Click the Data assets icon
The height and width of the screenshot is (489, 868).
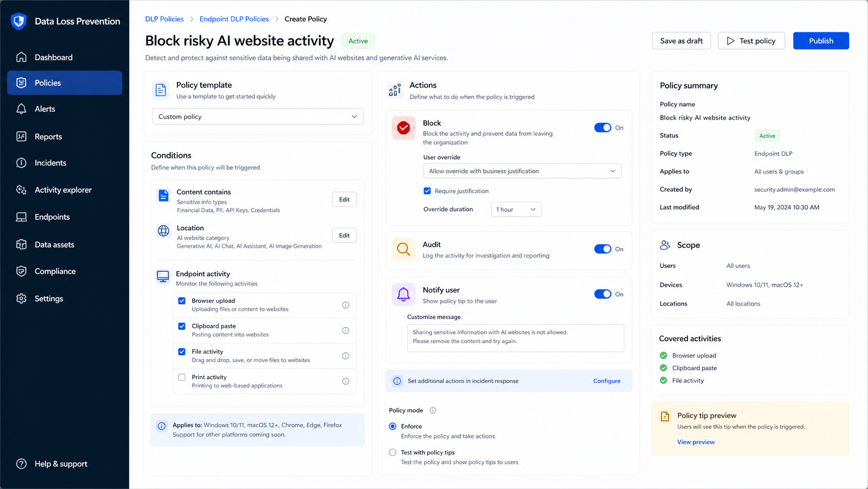pyautogui.click(x=21, y=244)
